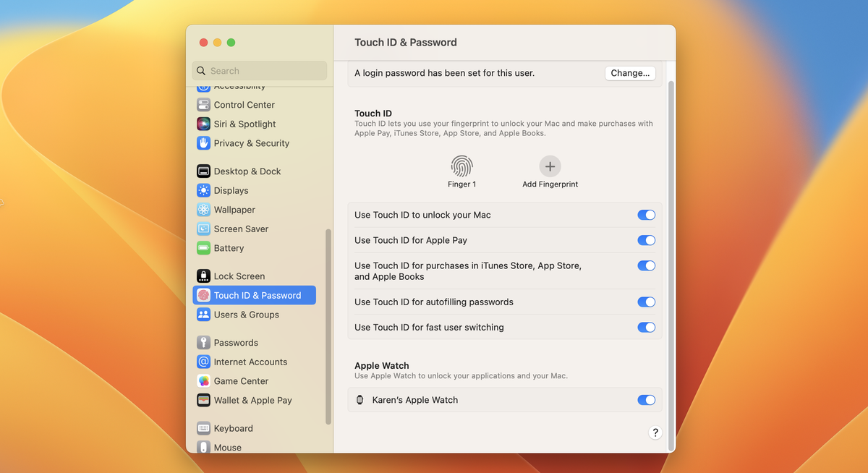Open Displays settings via its sidebar icon

pos(203,190)
